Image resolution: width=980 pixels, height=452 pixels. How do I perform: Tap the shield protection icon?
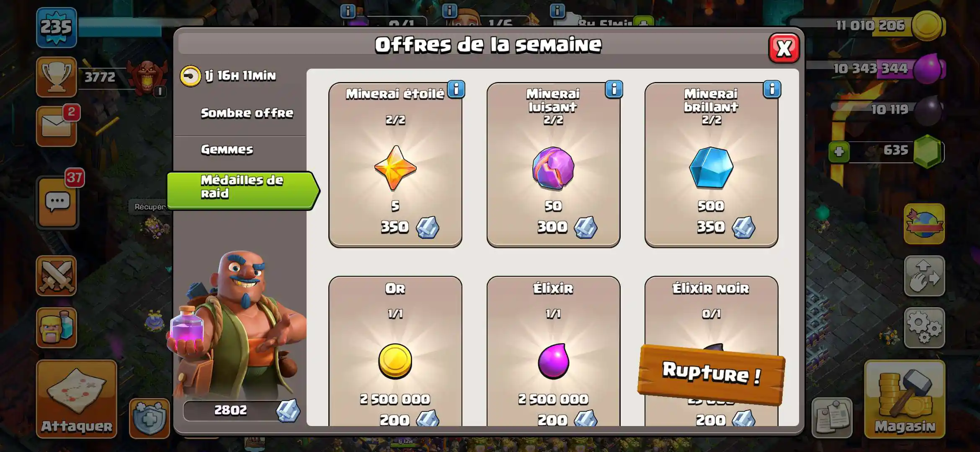pyautogui.click(x=150, y=418)
